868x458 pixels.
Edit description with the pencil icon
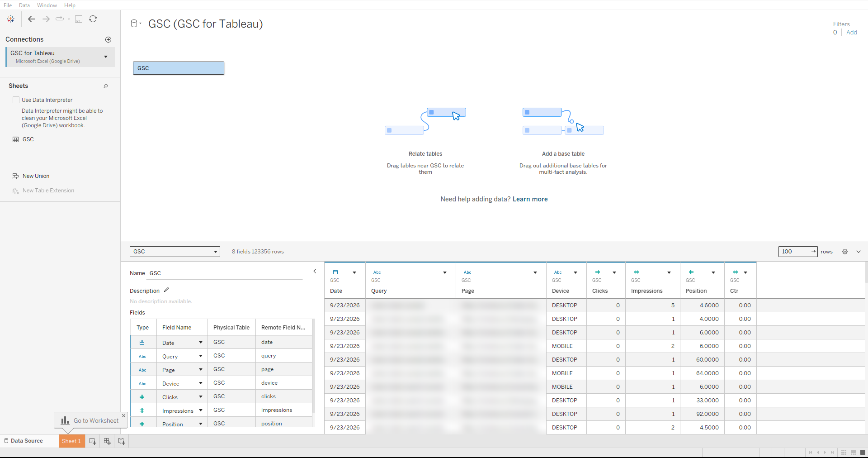[166, 290]
